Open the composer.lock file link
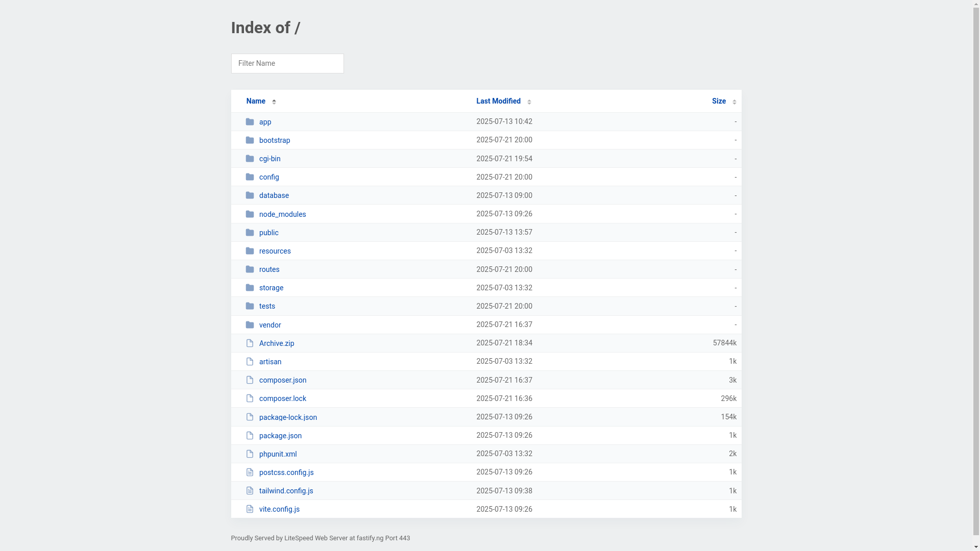Viewport: 980px width, 551px height. pos(283,398)
